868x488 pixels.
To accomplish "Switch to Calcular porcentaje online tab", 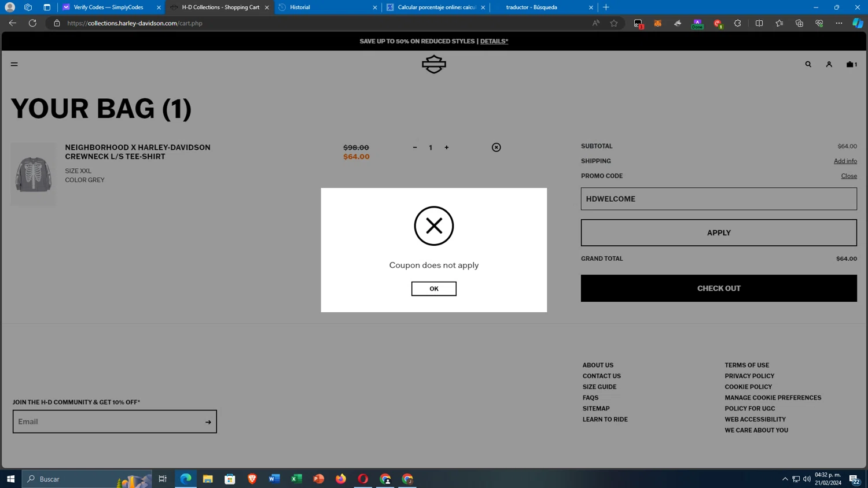I will (x=435, y=8).
